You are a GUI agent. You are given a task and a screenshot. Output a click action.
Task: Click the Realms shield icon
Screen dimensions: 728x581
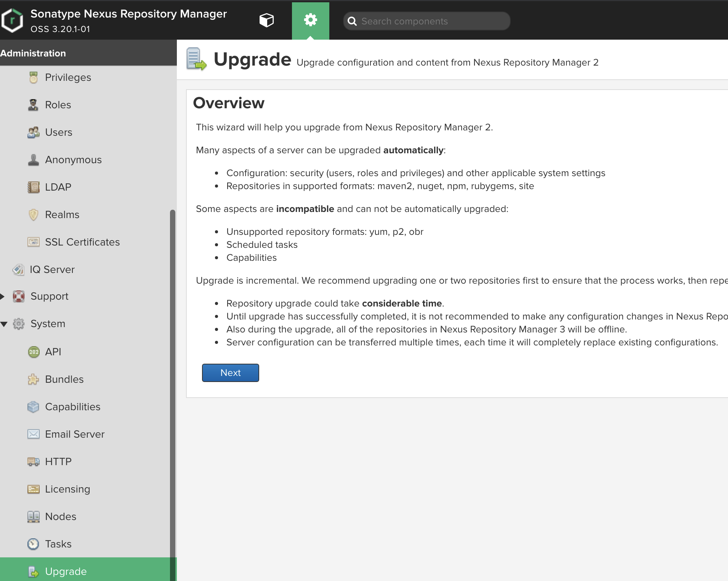[34, 215]
